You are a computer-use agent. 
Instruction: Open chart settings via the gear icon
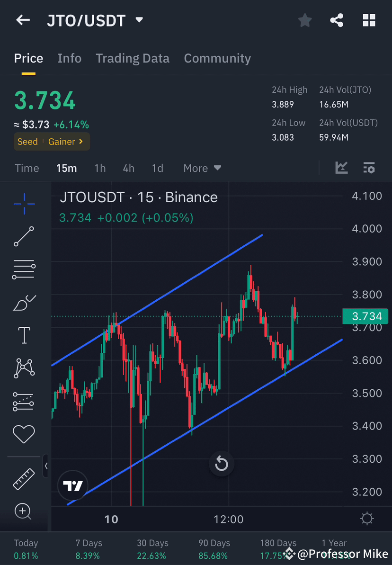(x=366, y=519)
